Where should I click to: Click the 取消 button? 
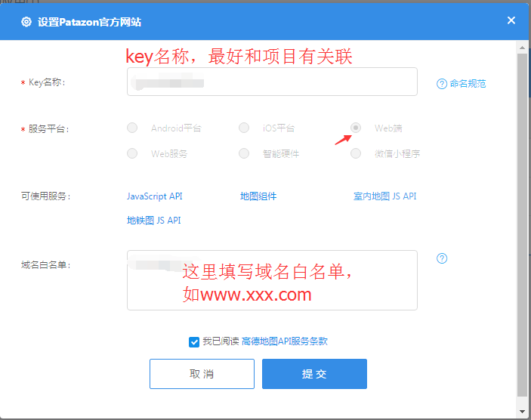pos(202,374)
